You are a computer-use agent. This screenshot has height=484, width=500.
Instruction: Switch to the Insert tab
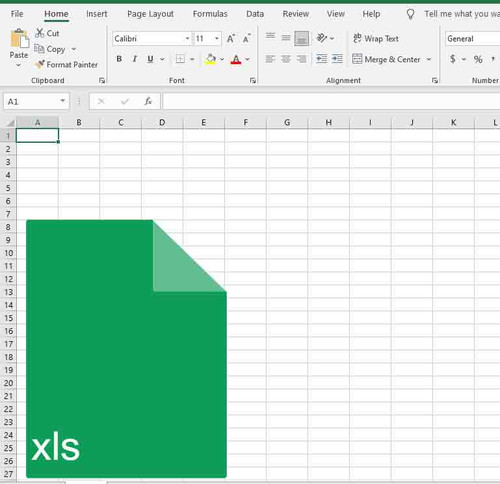coord(97,14)
